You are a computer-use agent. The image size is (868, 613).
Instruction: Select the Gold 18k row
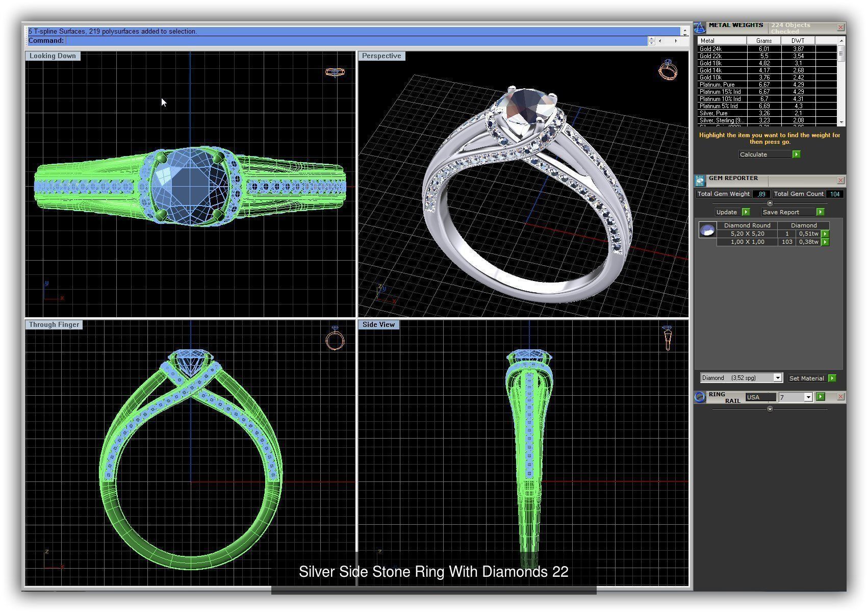767,63
